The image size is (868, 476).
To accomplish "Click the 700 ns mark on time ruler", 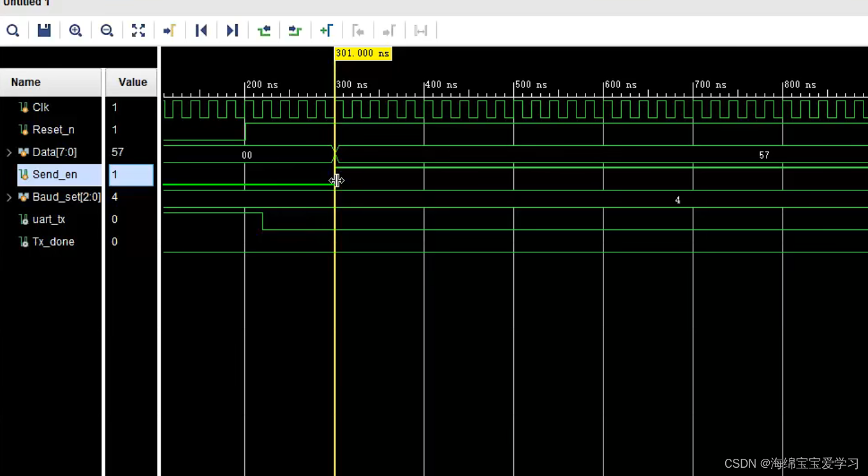I will click(x=710, y=85).
